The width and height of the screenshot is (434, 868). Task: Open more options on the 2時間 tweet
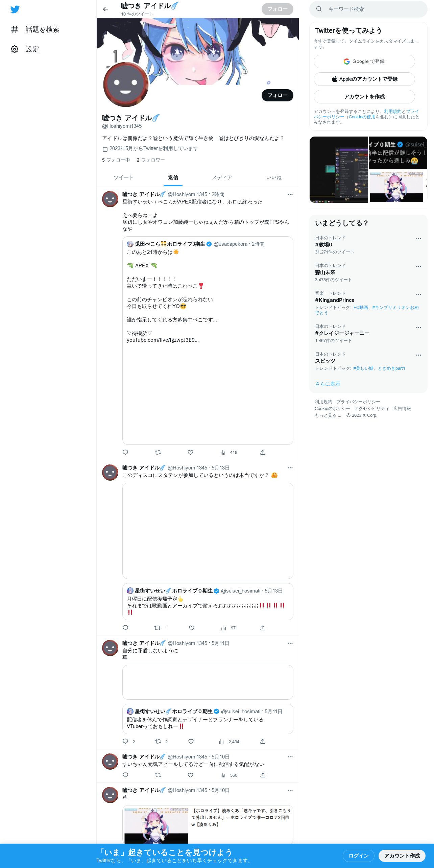click(x=290, y=194)
